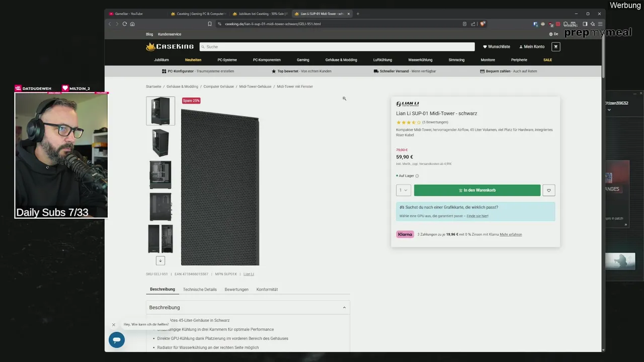Reload the page with the refresh icon
The image size is (644, 362).
click(x=125, y=24)
